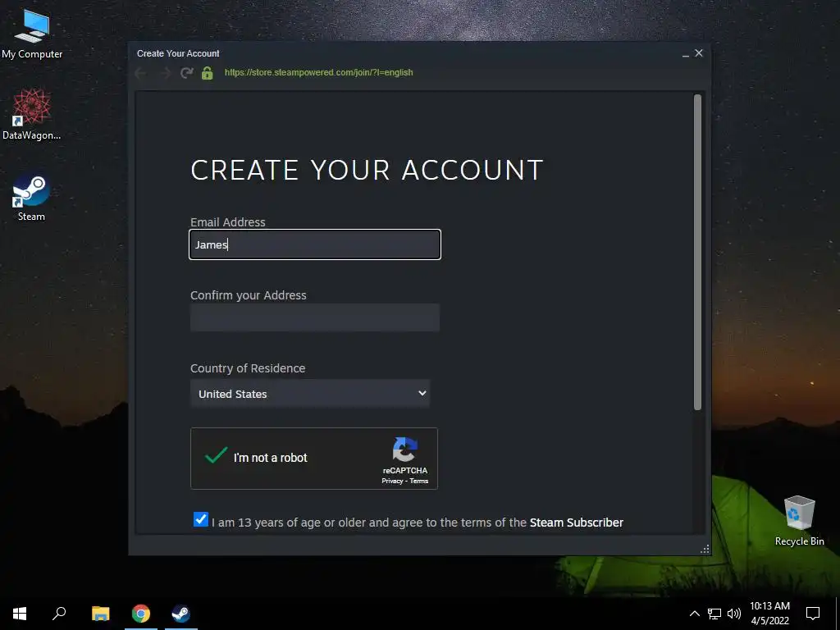Click the Confirm your Address input field
The width and height of the screenshot is (840, 630).
[315, 317]
